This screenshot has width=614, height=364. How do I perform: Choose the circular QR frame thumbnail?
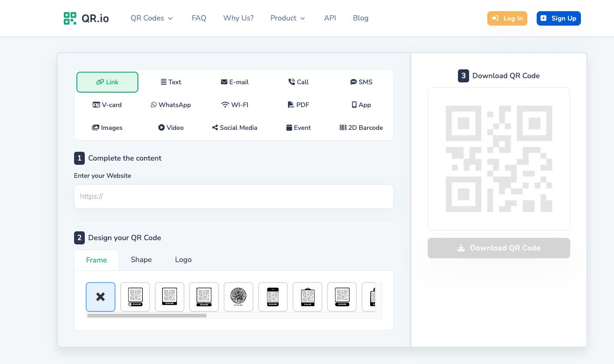tap(239, 297)
